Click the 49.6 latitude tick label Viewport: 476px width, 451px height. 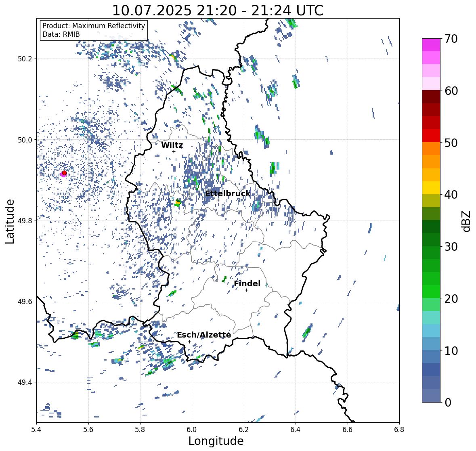click(25, 301)
